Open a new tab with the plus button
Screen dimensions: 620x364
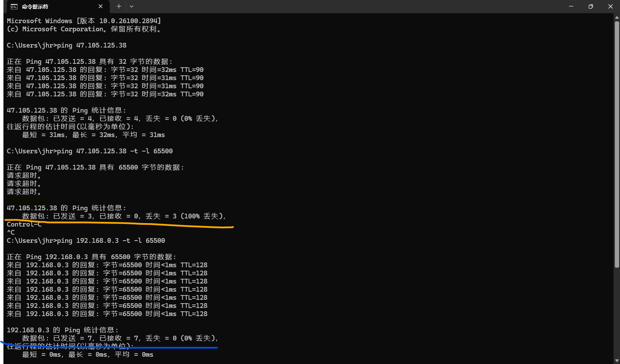[119, 6]
